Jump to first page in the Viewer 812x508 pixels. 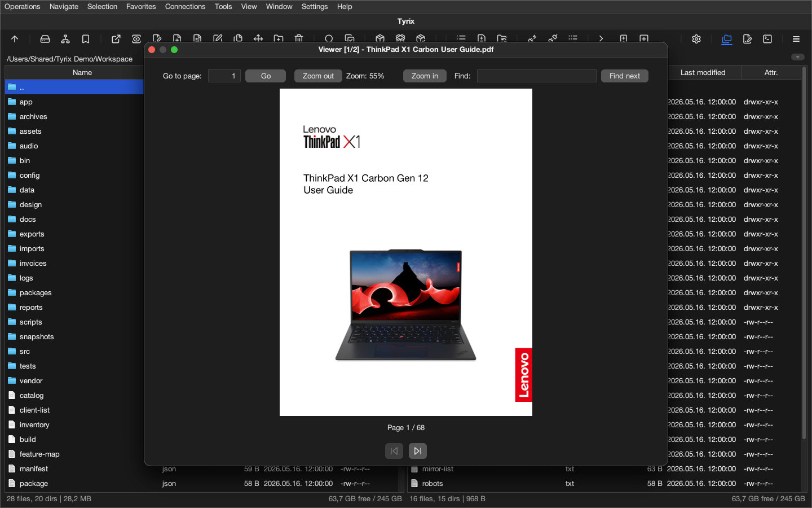click(x=394, y=451)
